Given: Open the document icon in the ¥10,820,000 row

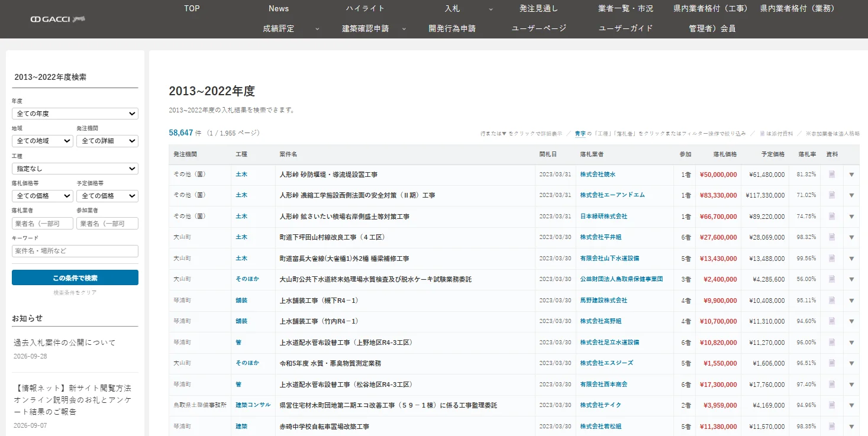Looking at the screenshot, I should pos(832,343).
